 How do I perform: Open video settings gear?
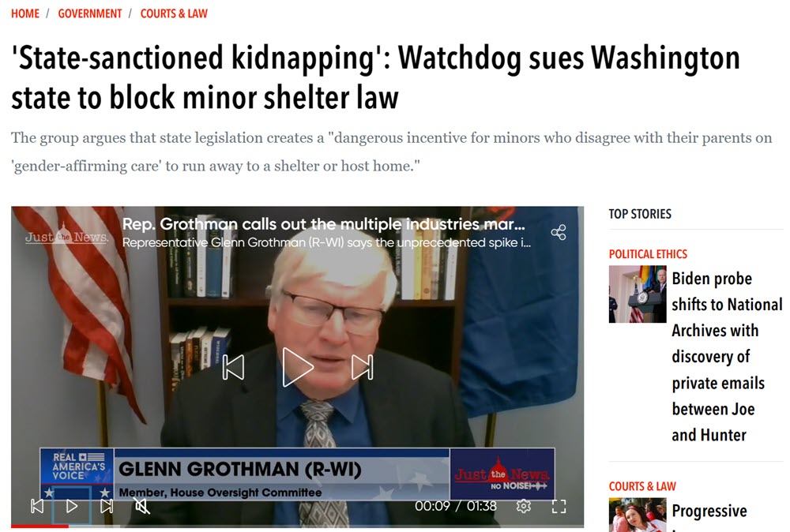pos(524,506)
